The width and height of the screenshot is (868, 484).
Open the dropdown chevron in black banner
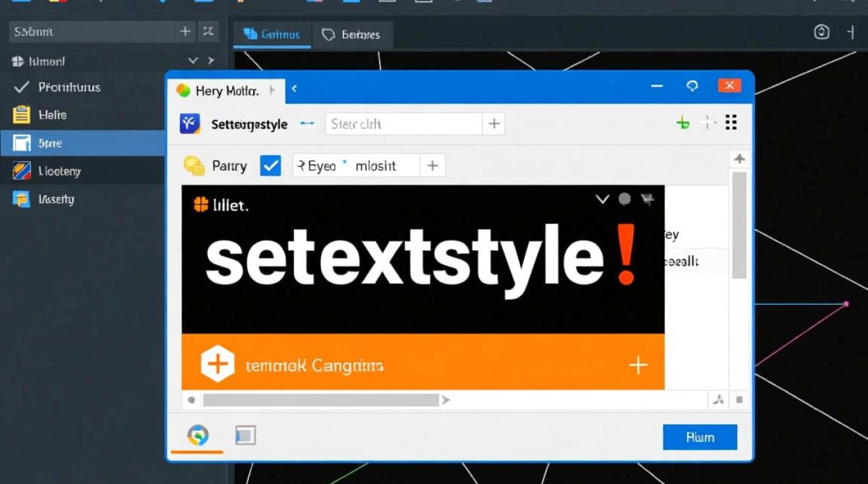602,199
